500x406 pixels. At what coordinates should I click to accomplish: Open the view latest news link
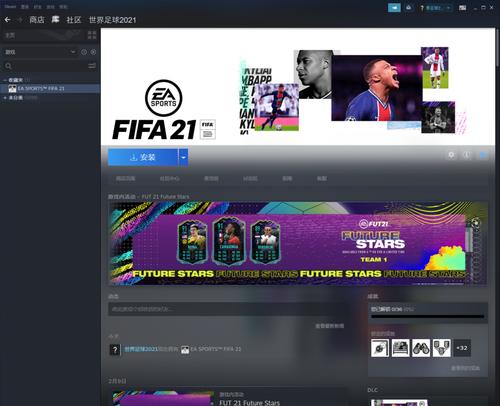coord(329,326)
